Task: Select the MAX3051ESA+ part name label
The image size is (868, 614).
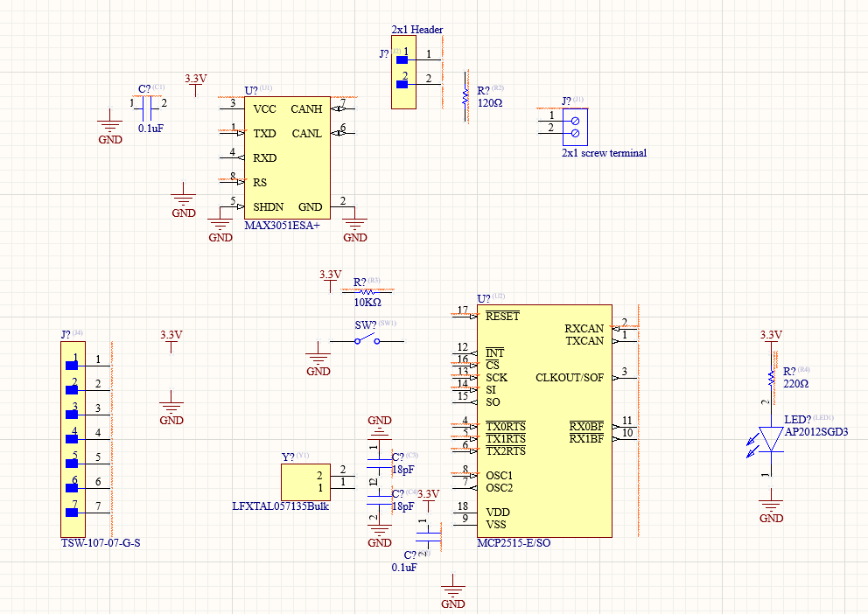Action: coord(283,225)
